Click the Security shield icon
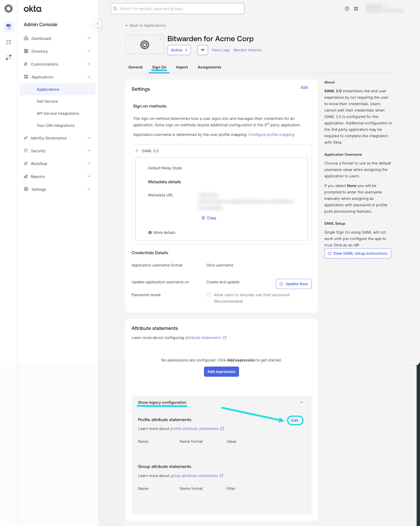 pyautogui.click(x=26, y=151)
